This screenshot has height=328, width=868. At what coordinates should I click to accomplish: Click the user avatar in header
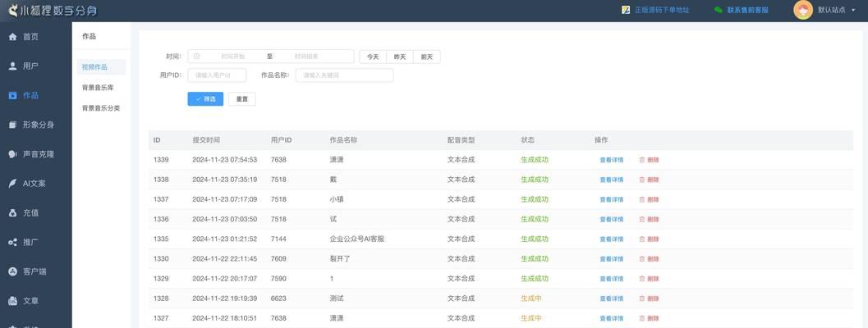point(802,10)
